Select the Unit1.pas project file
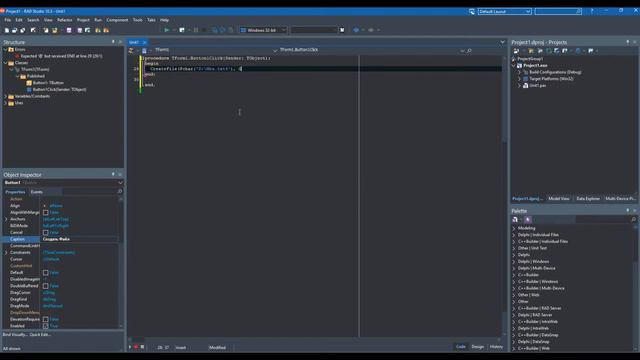This screenshot has height=360, width=640. (x=538, y=86)
